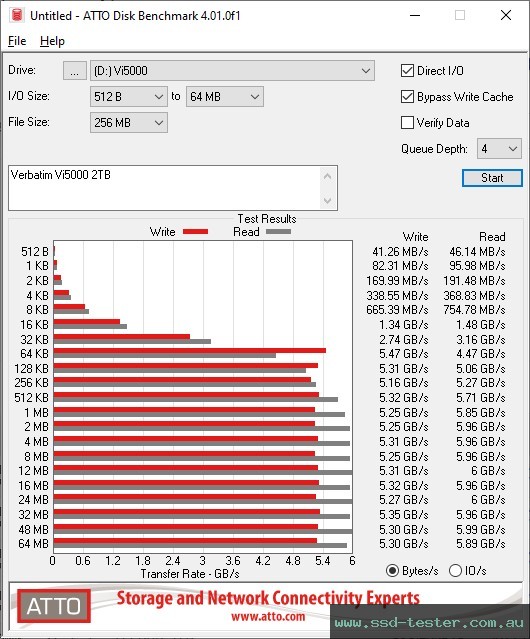This screenshot has height=639, width=530.
Task: Click the Transfer Rate - GB/s axis label
Action: pos(190,574)
